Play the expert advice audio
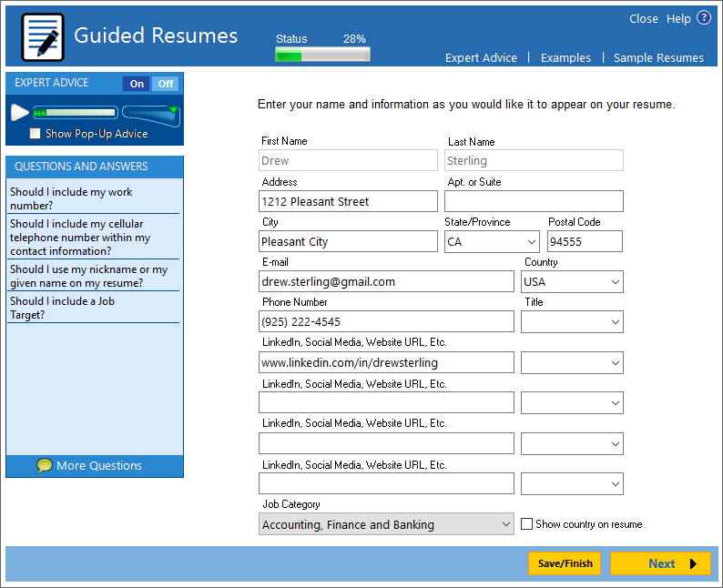The height and width of the screenshot is (588, 723). (x=19, y=113)
